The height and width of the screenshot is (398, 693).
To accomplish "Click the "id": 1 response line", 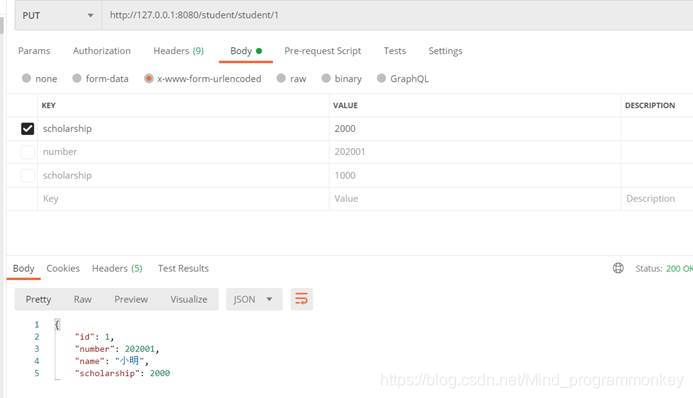I will pos(95,337).
